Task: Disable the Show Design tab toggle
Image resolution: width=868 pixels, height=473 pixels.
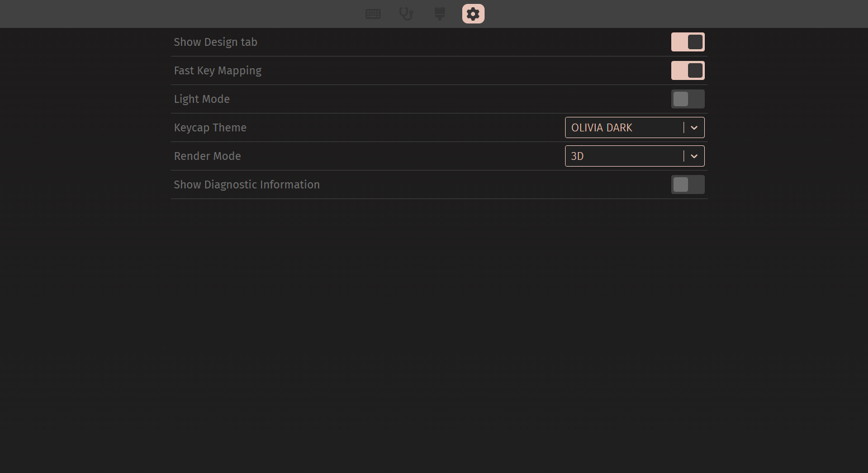Action: pyautogui.click(x=687, y=42)
